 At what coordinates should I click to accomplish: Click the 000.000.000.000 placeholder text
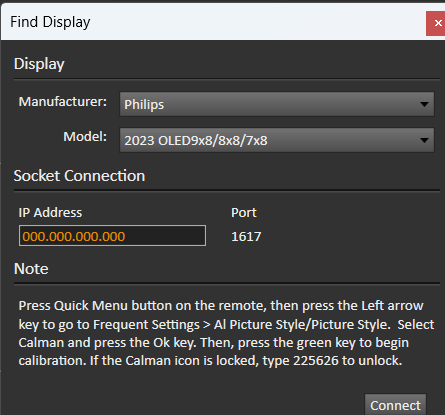click(x=74, y=237)
